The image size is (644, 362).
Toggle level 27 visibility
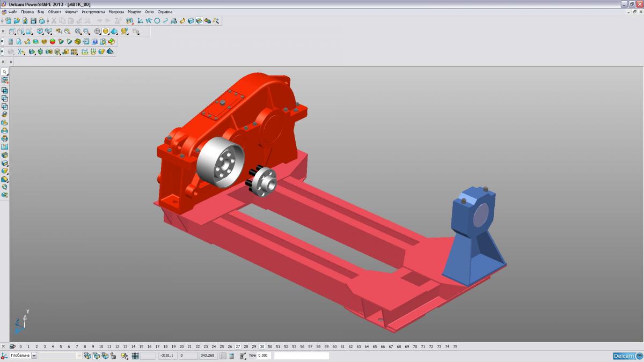pos(238,346)
